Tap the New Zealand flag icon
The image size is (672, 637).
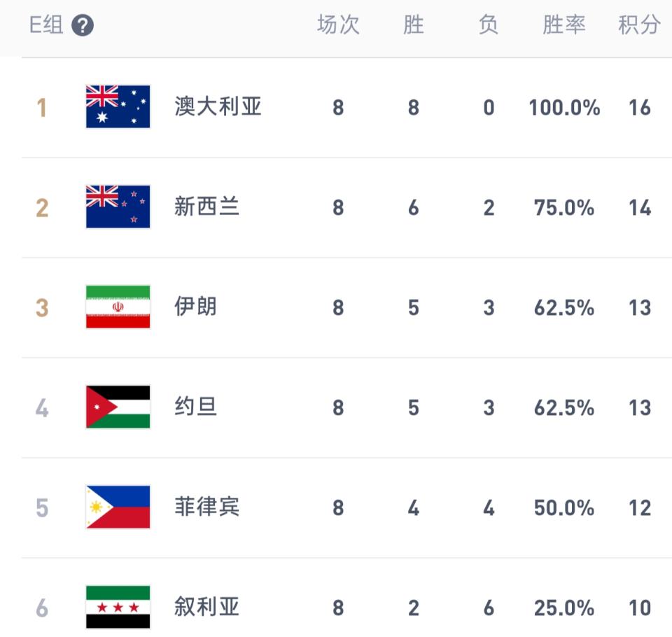[118, 206]
